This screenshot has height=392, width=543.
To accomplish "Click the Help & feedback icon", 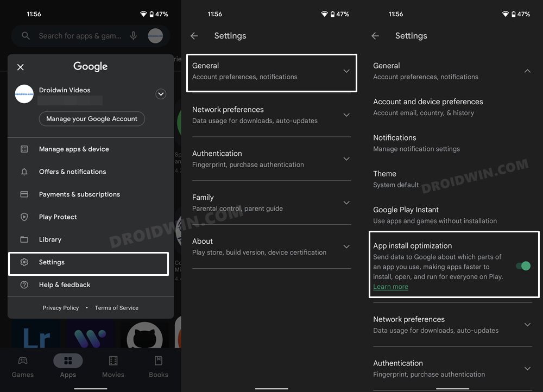I will [23, 284].
